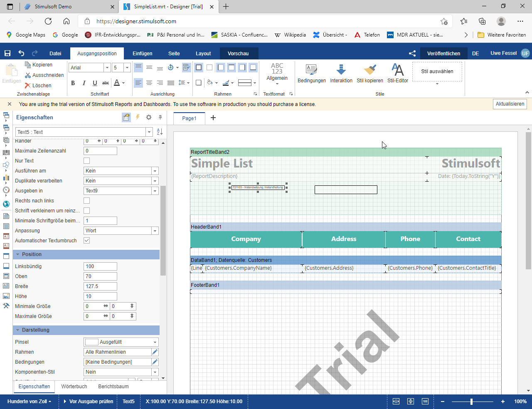The width and height of the screenshot is (532, 409).
Task: Click Löschen delete icon
Action: pyautogui.click(x=28, y=86)
